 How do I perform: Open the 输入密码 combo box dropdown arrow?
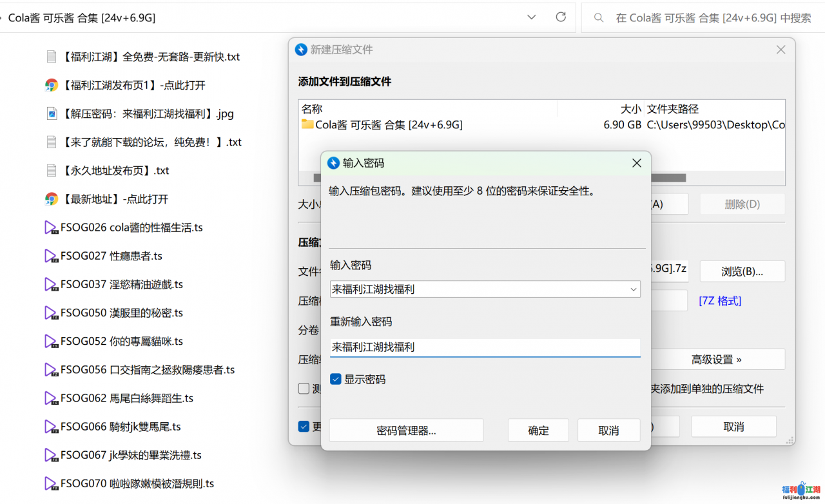pyautogui.click(x=634, y=290)
